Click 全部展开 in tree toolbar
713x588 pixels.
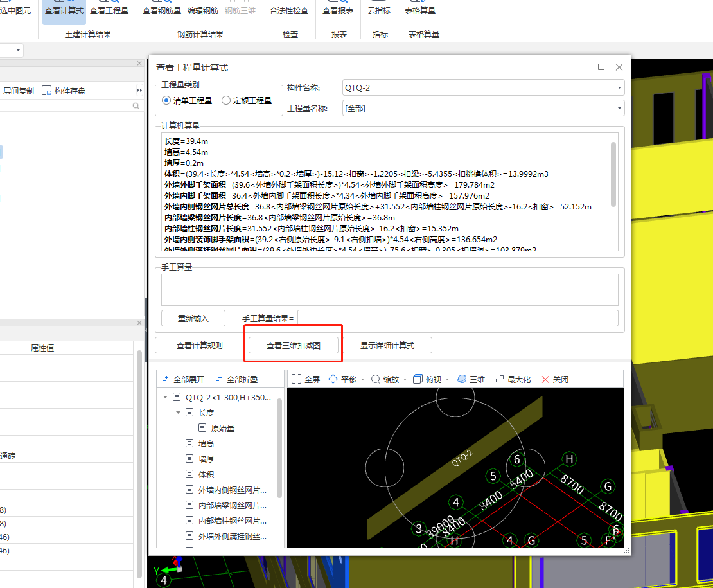(x=184, y=379)
